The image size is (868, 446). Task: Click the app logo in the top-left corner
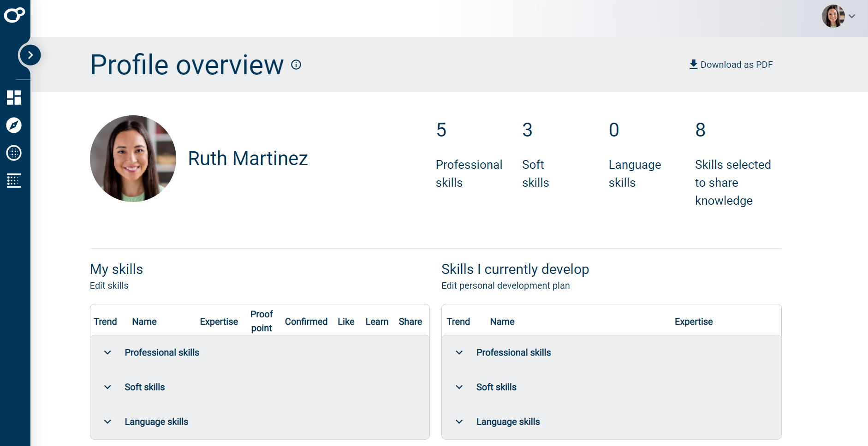14,15
